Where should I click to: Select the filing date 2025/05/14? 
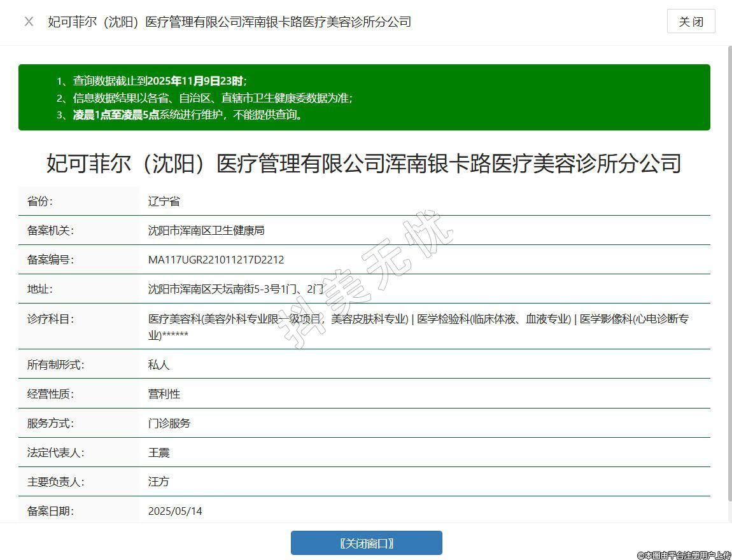(175, 511)
